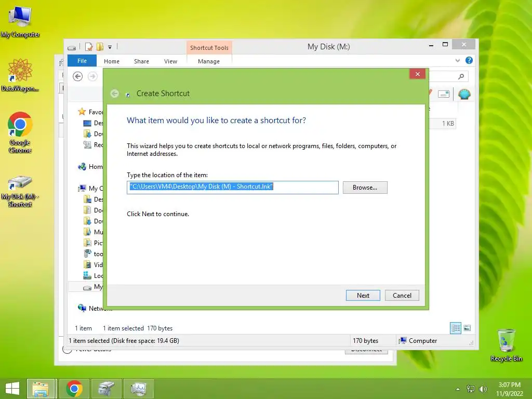Open Explorer Help question mark
Image resolution: width=532 pixels, height=399 pixels.
[469, 60]
